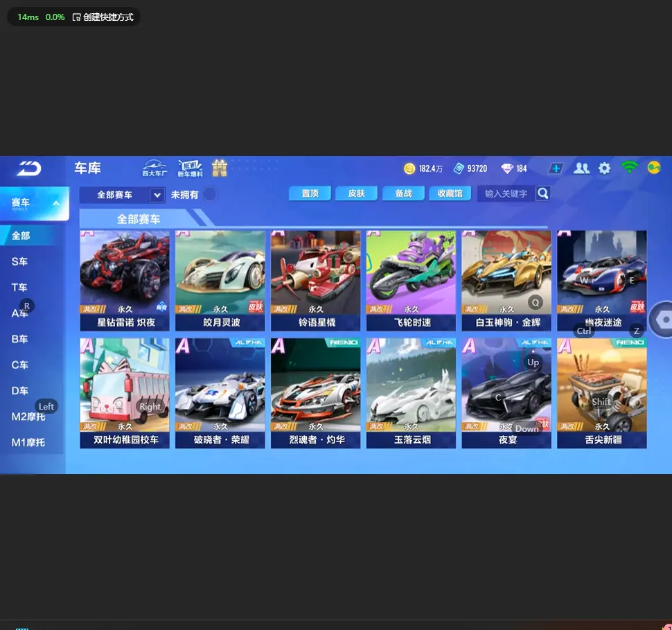Select the C车 category

[x=19, y=365]
